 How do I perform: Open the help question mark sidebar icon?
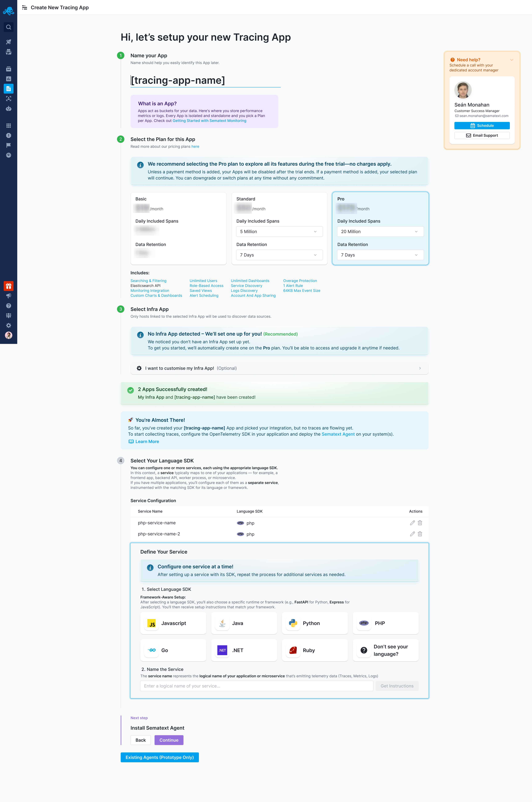click(8, 306)
